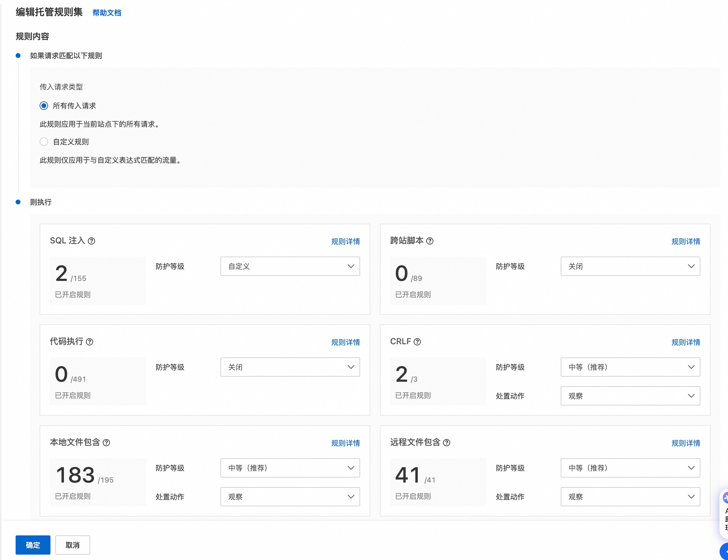Open 帮助文档 link
Screen dimensions: 728x560
tap(107, 13)
